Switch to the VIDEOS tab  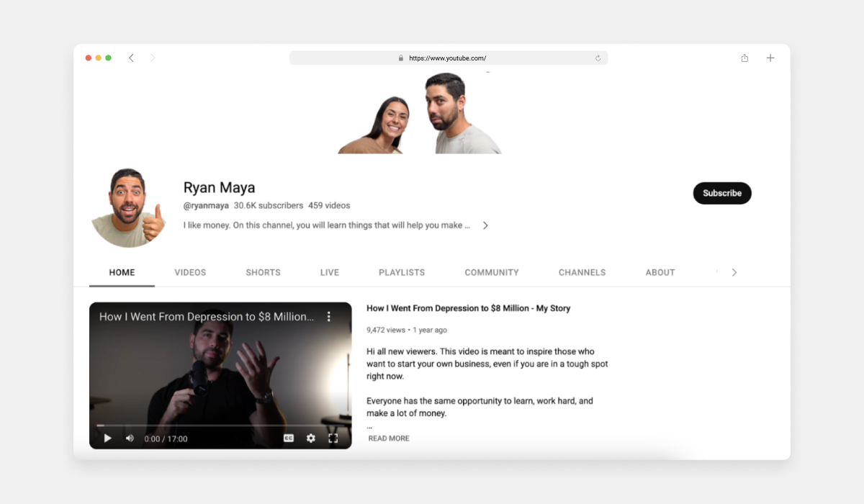(190, 272)
